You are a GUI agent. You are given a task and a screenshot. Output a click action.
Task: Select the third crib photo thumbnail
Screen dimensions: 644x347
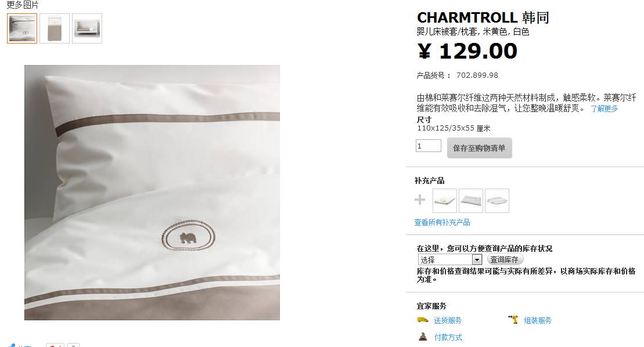[87, 28]
